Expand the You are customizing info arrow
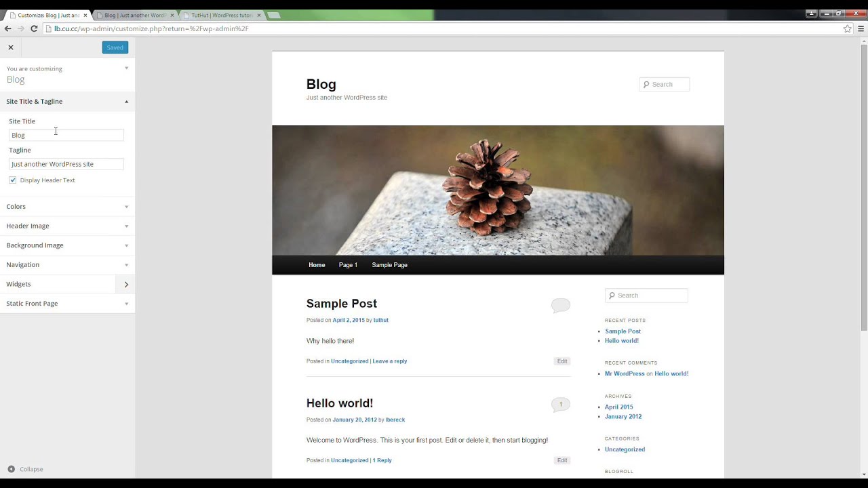 (x=126, y=68)
